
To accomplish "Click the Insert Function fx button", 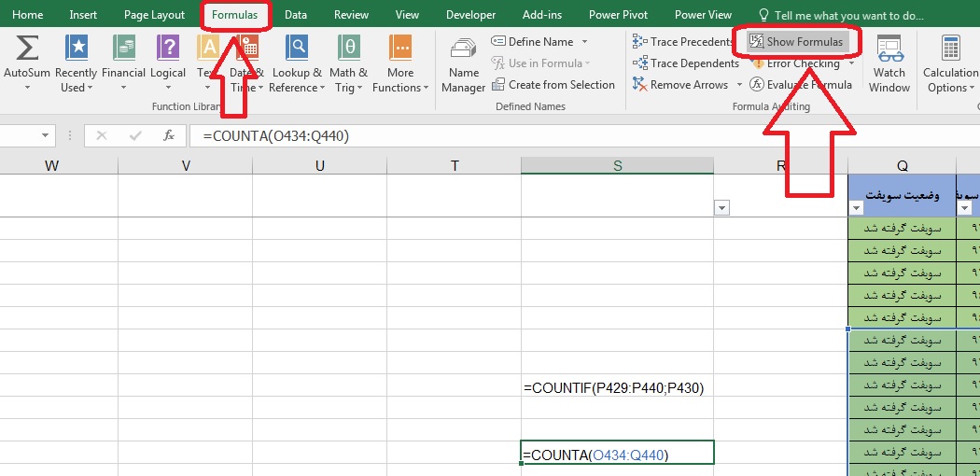I will coord(169,136).
